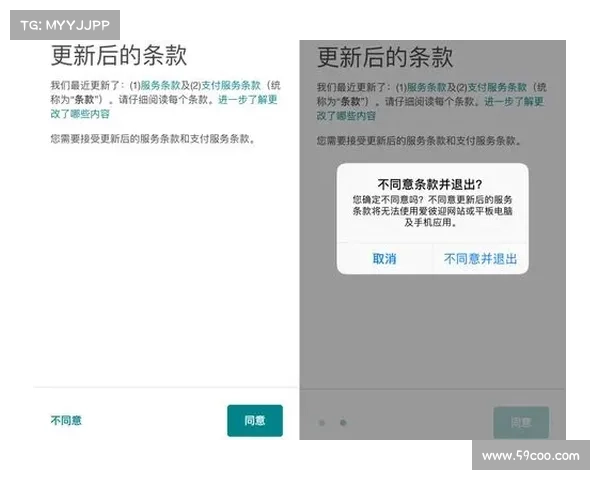Click the greyed-out 同意 button in right panel

[x=521, y=423]
